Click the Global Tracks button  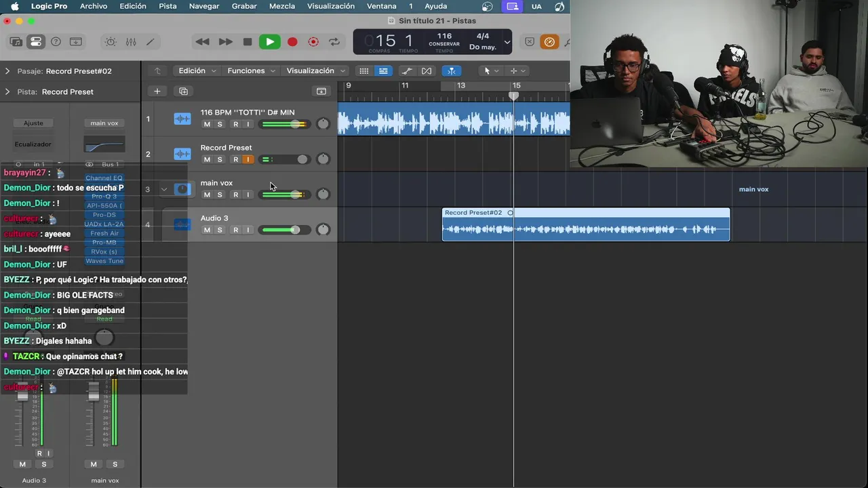pyautogui.click(x=321, y=91)
